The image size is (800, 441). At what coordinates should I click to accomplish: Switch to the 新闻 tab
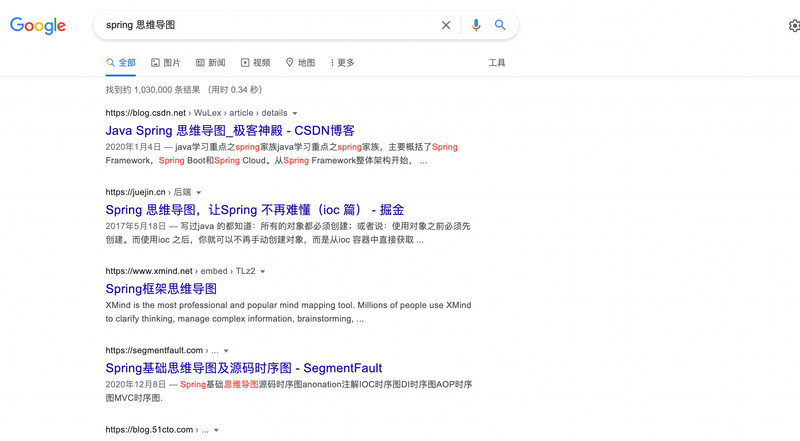tap(211, 63)
